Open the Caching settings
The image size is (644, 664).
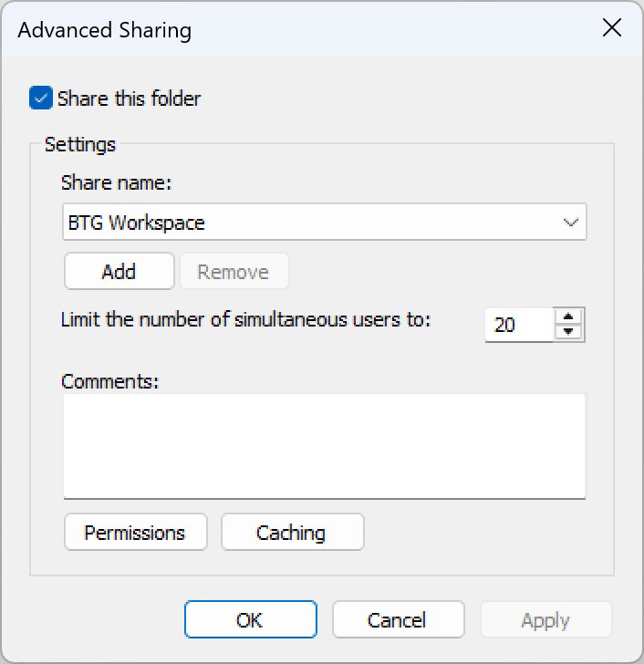click(x=292, y=533)
